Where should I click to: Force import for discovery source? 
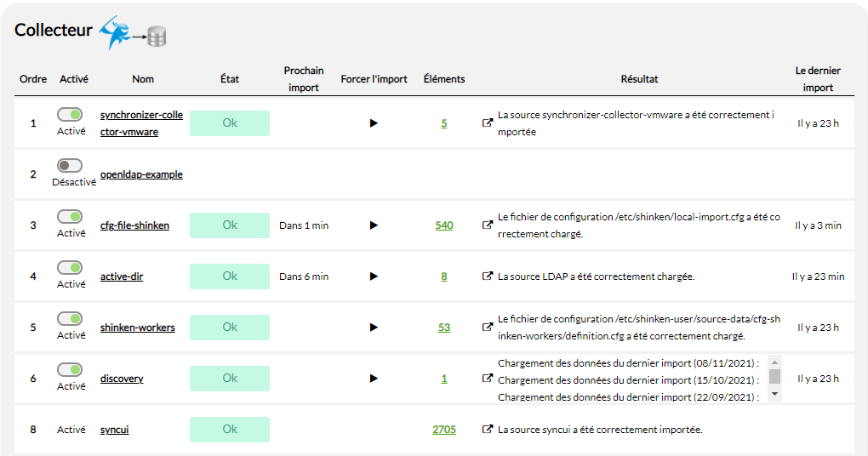coord(374,379)
